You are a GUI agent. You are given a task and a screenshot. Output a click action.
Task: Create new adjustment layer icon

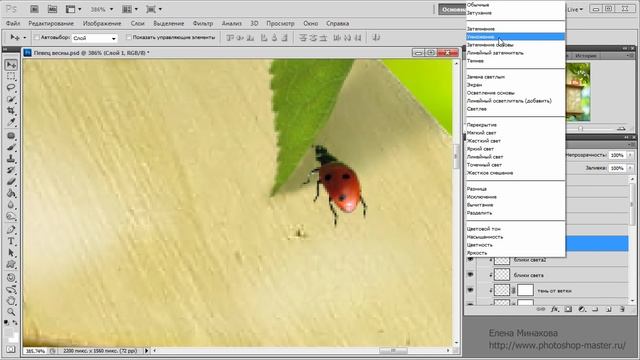[x=582, y=309]
